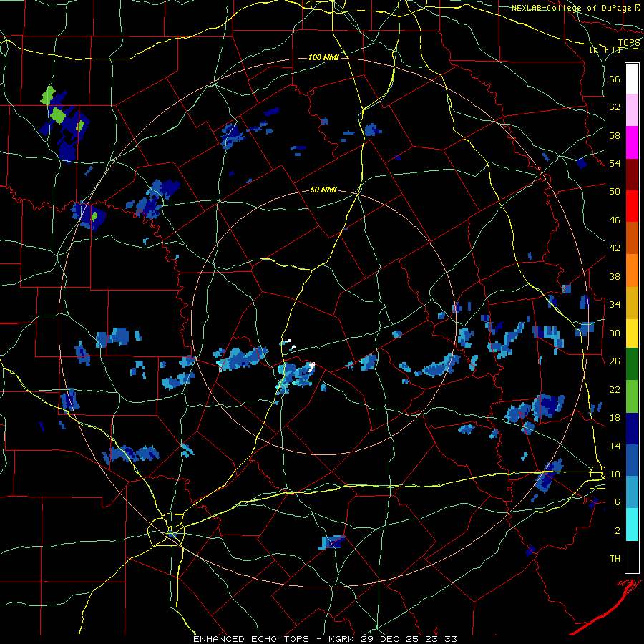Click the 66 legend value
The image size is (644, 644).
coord(615,79)
